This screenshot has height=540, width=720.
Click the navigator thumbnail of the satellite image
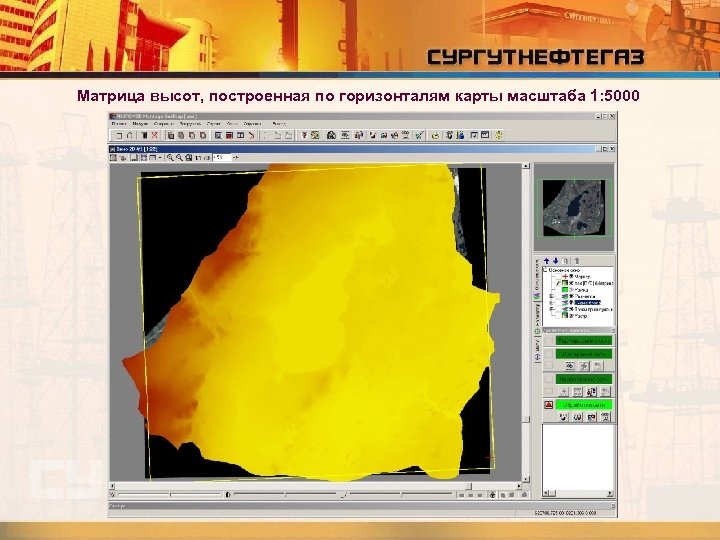pos(573,208)
